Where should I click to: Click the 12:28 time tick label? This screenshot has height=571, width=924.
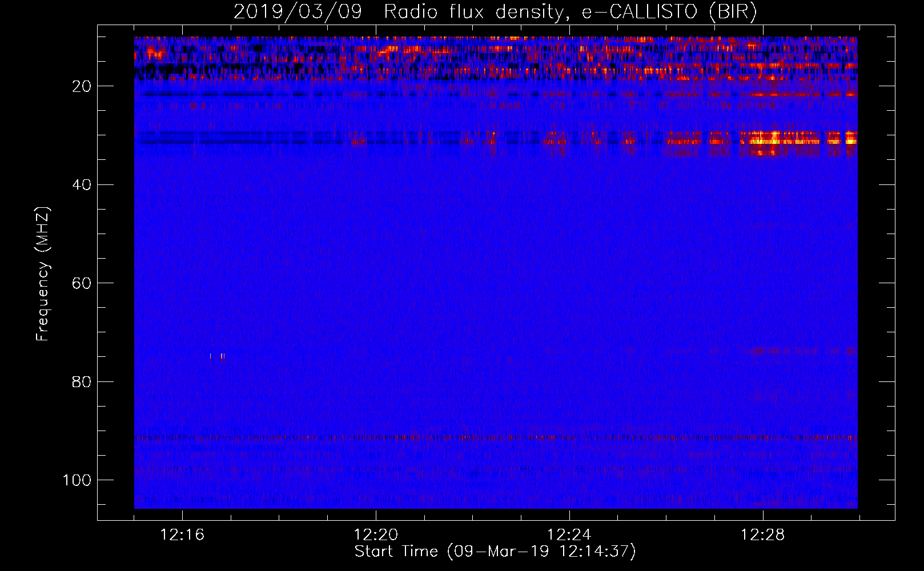[763, 535]
